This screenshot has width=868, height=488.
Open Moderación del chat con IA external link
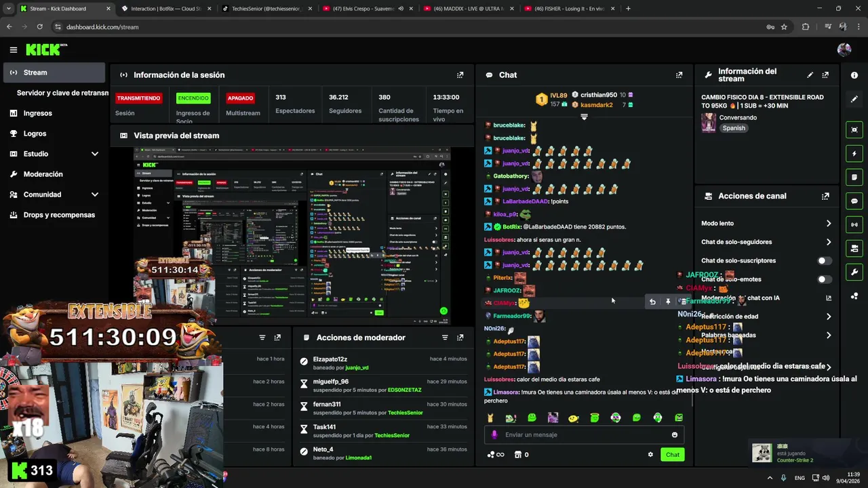click(828, 298)
